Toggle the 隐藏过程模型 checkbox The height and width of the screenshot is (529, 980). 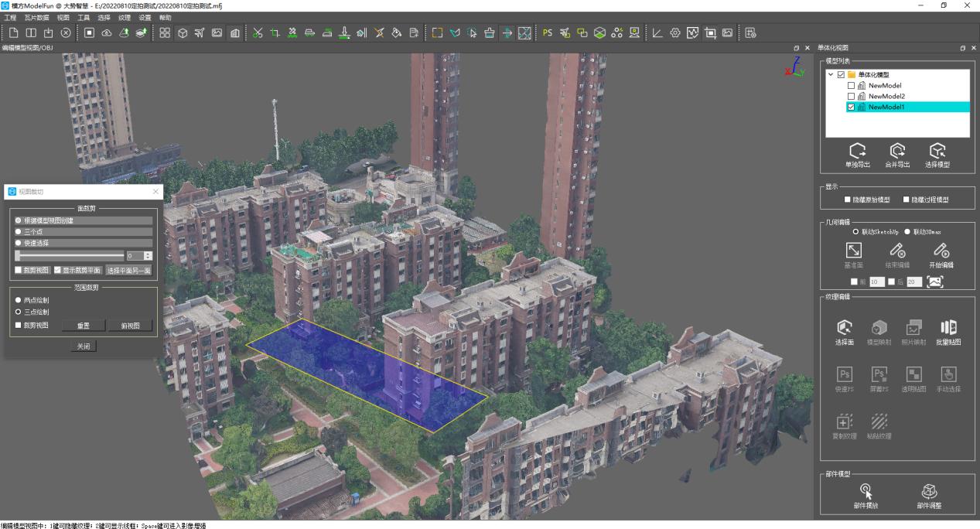[907, 200]
